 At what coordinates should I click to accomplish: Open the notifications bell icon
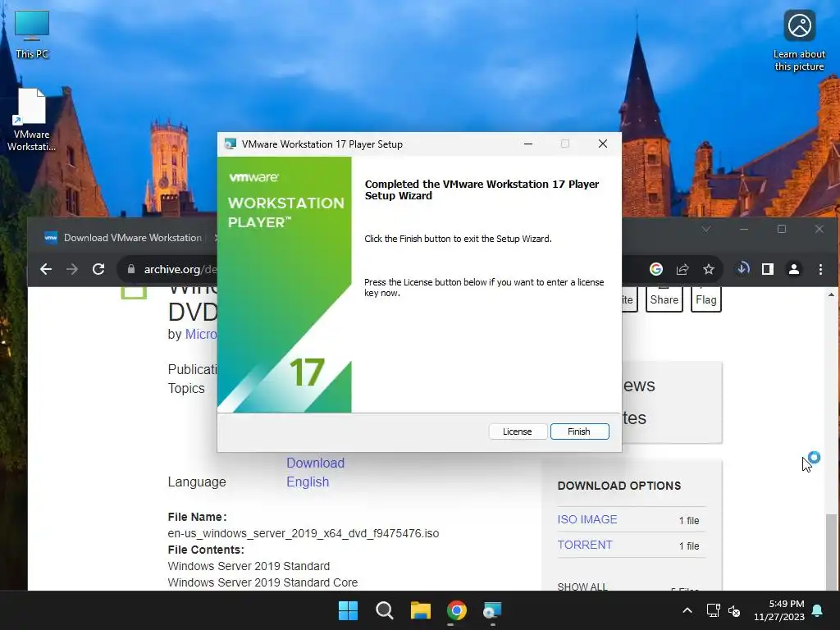click(818, 610)
